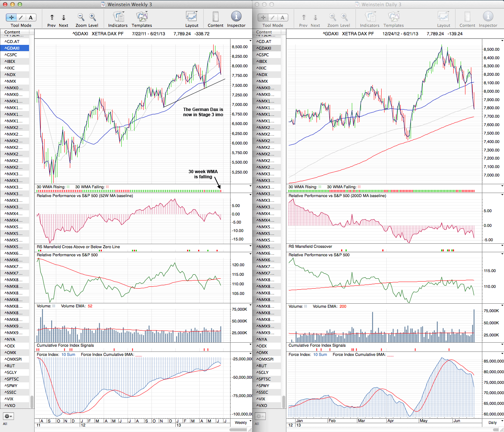Open RS Mansfield Cross panel menu arrow, Weekly window
Screen dimensions: 504x432
pyautogui.click(x=250, y=246)
